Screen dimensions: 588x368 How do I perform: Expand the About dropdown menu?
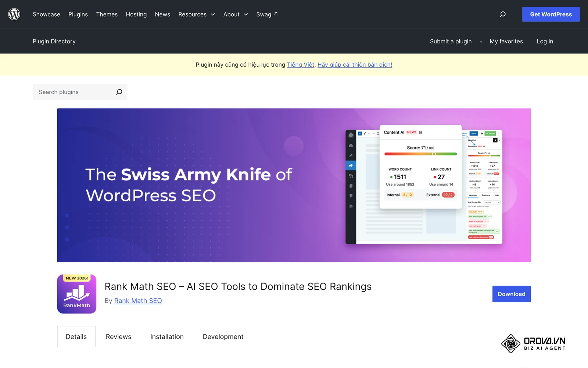tap(236, 14)
